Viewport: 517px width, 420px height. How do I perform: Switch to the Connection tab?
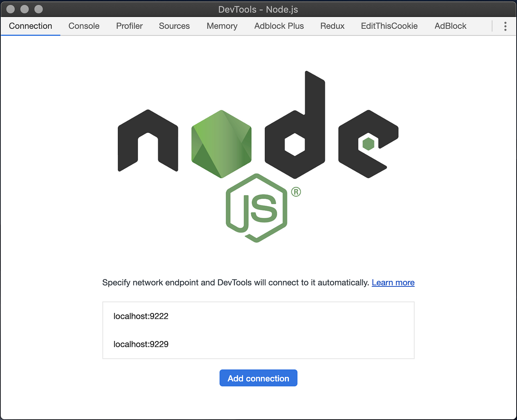click(31, 26)
